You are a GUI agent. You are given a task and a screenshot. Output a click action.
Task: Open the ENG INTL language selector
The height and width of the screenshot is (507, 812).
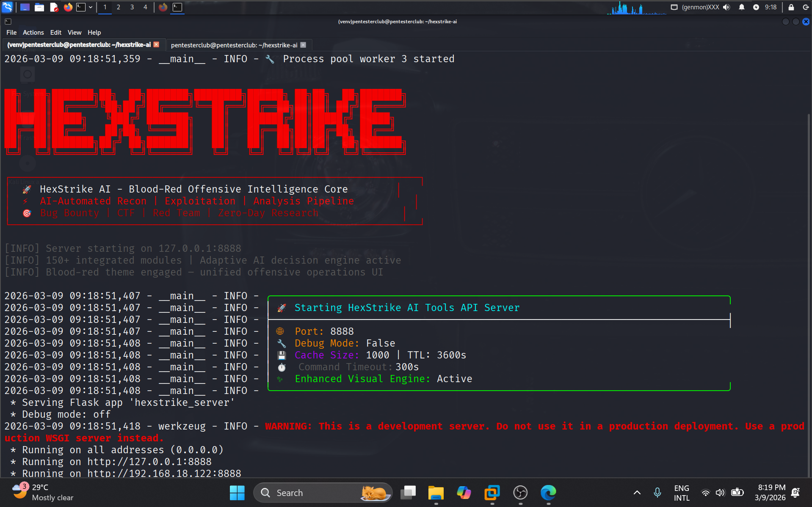[x=682, y=492]
